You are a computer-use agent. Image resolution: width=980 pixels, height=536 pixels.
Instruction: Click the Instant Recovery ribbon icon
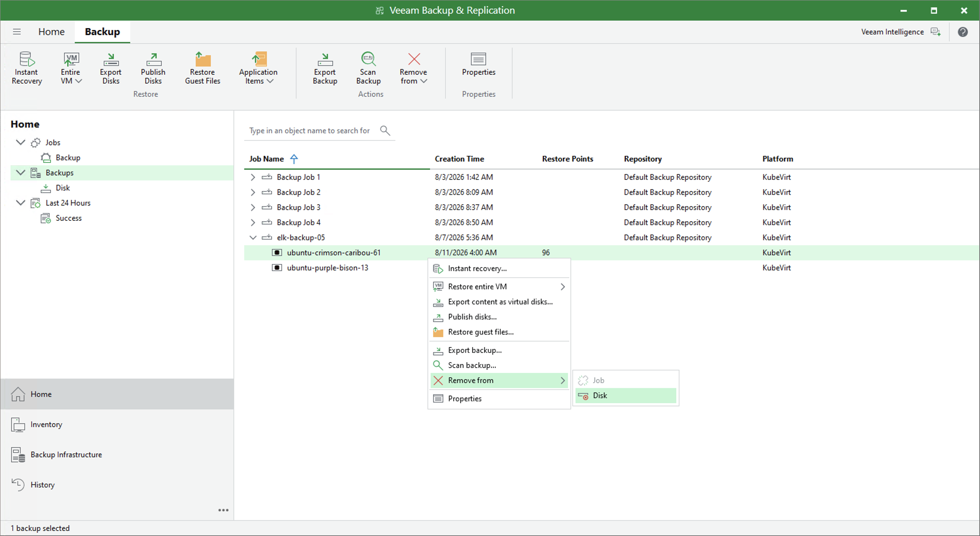[27, 68]
